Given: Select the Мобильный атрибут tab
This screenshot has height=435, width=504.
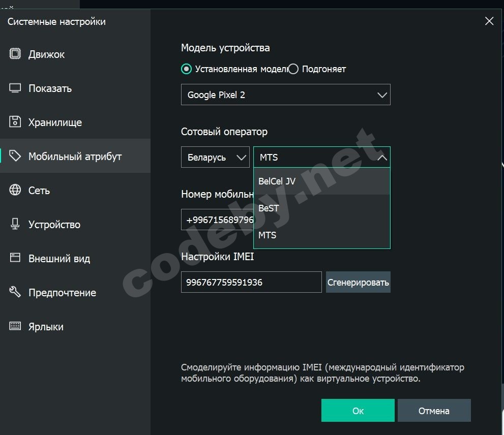Looking at the screenshot, I should coord(75,156).
